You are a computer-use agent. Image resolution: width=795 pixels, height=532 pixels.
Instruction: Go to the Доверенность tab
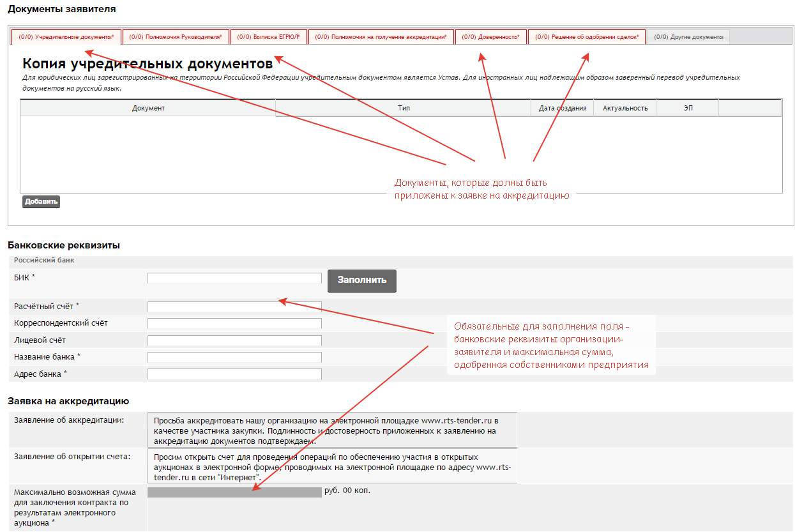[x=490, y=37]
